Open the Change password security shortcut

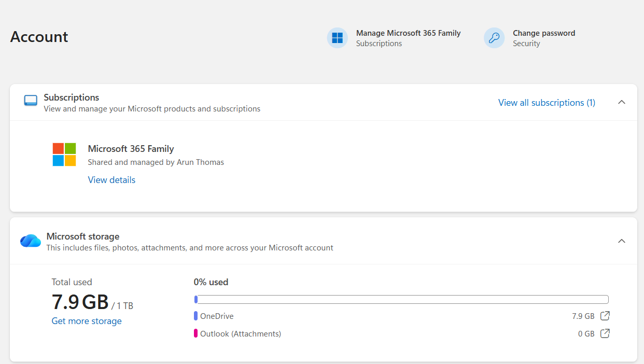click(530, 38)
